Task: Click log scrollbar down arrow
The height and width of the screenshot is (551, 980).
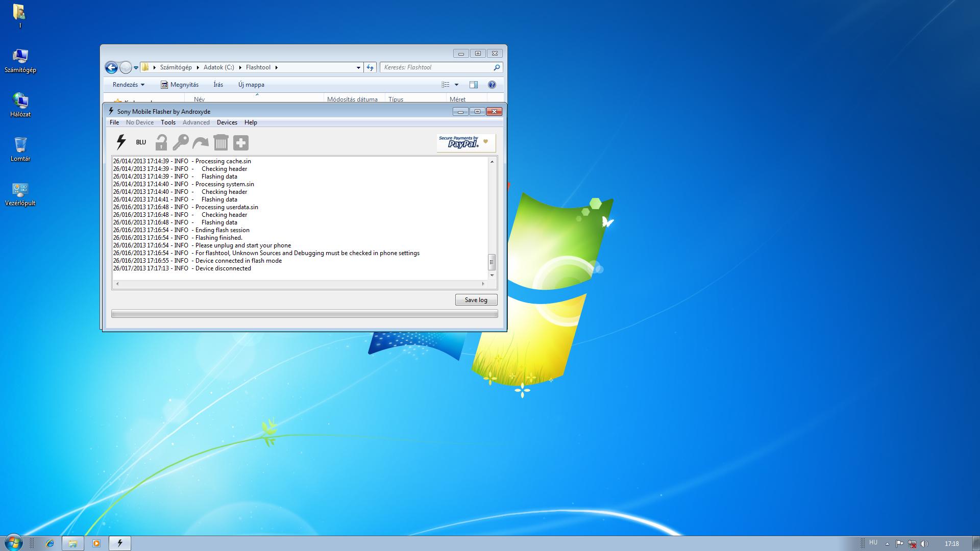Action: [492, 275]
